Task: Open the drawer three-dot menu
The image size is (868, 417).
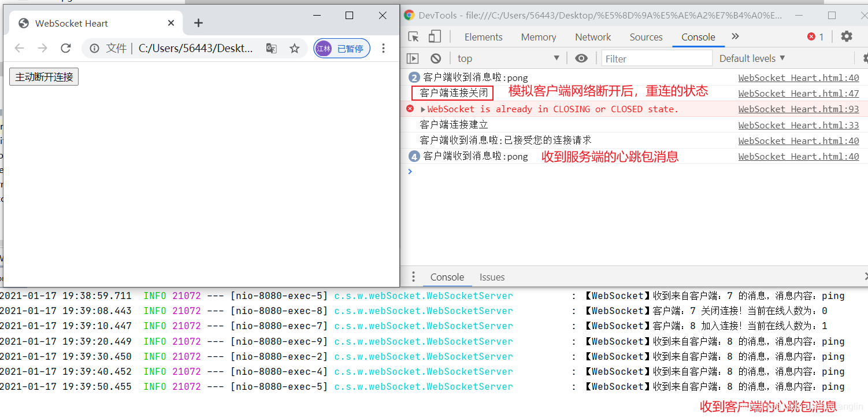Action: click(x=413, y=277)
